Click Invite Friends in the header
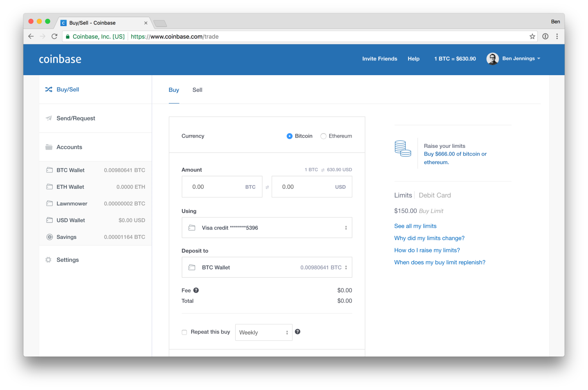 [x=380, y=59]
